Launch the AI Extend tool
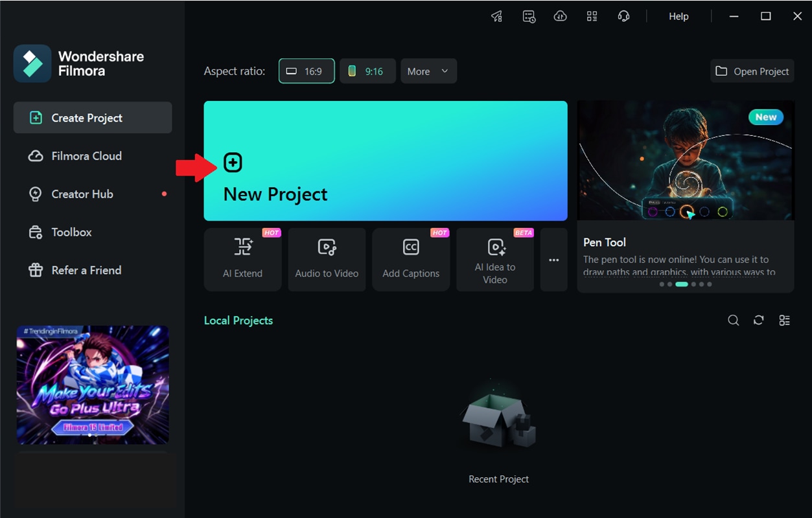 click(242, 259)
